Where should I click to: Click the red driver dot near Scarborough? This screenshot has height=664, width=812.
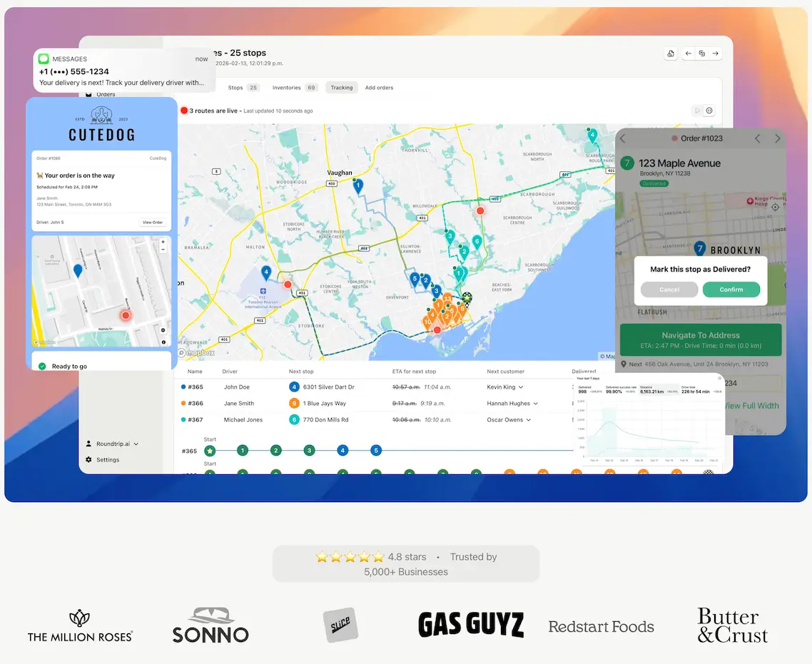pos(480,210)
